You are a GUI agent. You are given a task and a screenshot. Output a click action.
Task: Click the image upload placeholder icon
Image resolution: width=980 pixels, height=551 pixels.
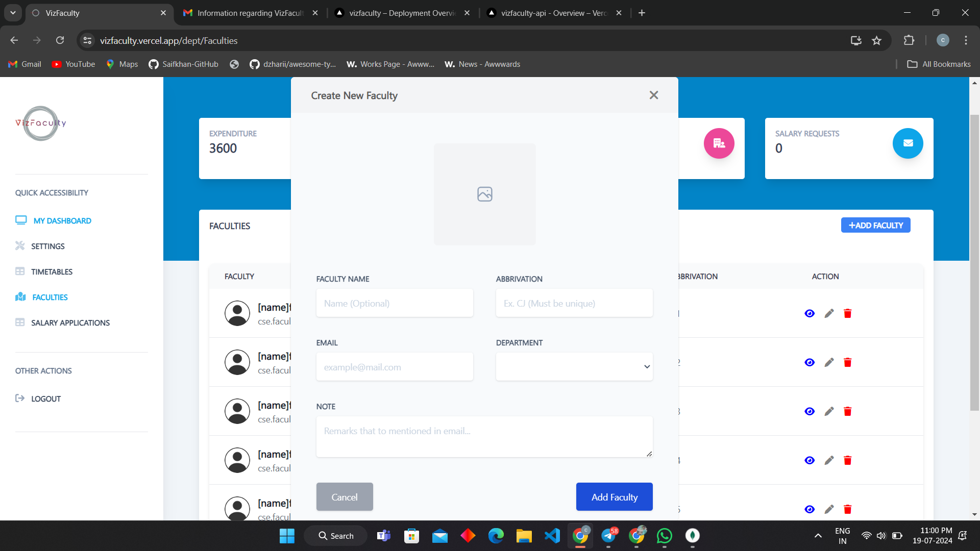coord(484,194)
